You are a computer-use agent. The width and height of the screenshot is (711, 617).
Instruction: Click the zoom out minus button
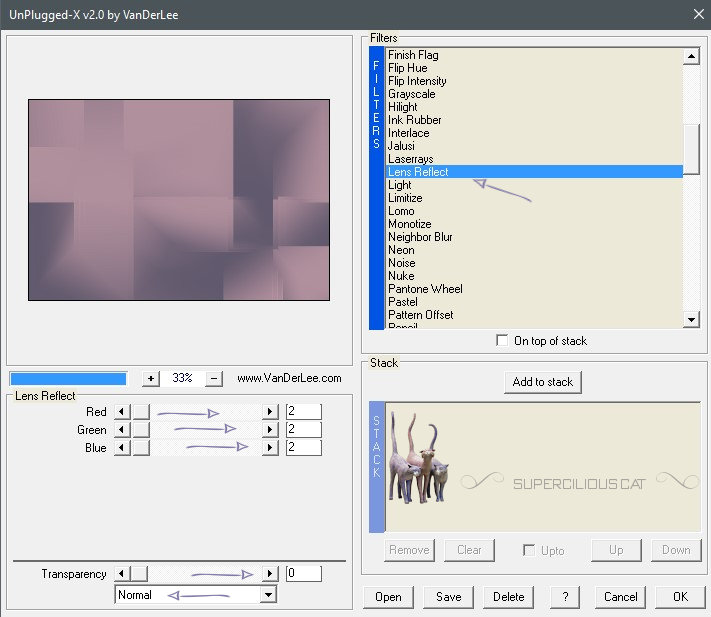pyautogui.click(x=213, y=379)
